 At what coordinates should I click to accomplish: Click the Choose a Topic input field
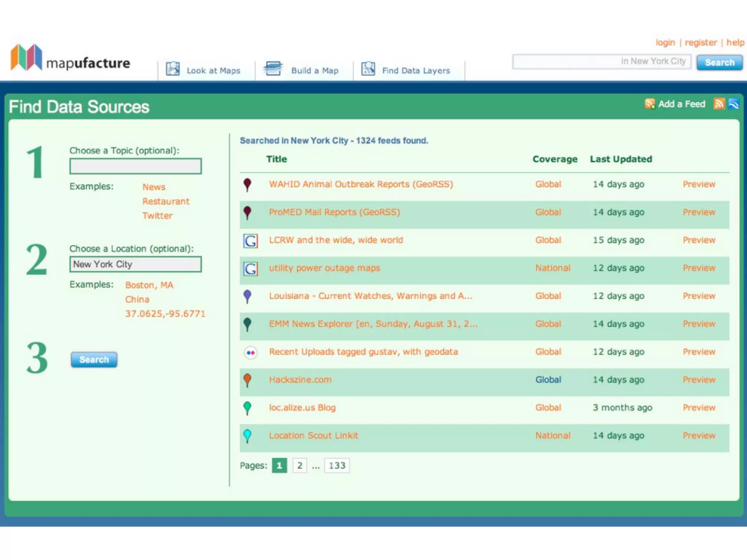coord(135,166)
